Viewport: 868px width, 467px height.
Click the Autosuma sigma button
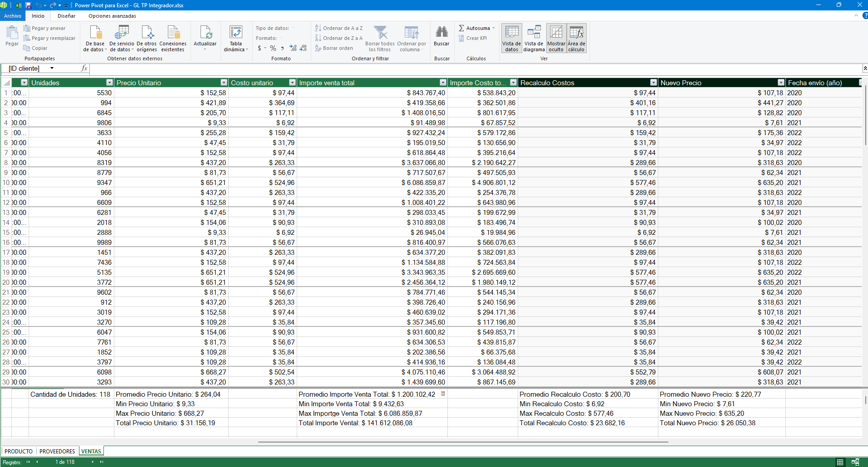(474, 28)
